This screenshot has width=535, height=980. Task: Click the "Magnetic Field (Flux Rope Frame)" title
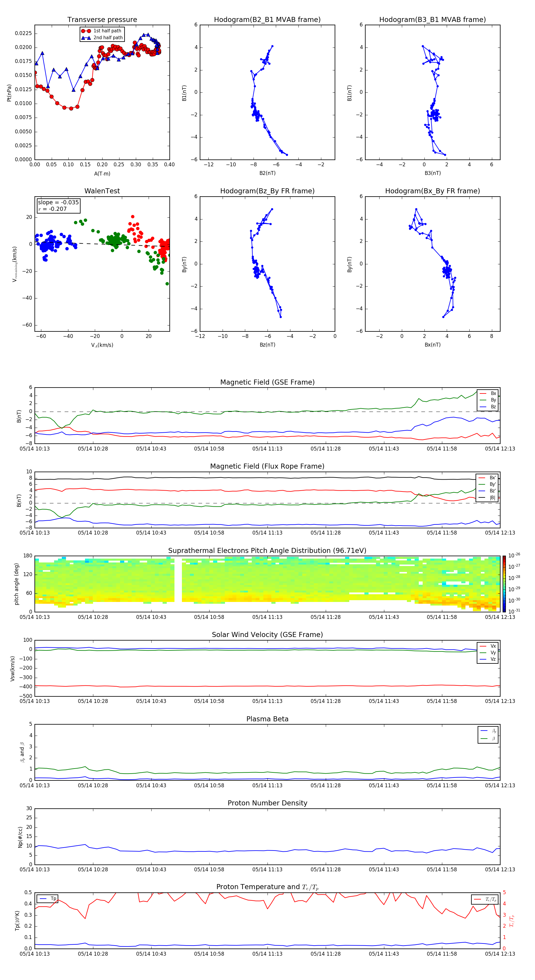(267, 467)
